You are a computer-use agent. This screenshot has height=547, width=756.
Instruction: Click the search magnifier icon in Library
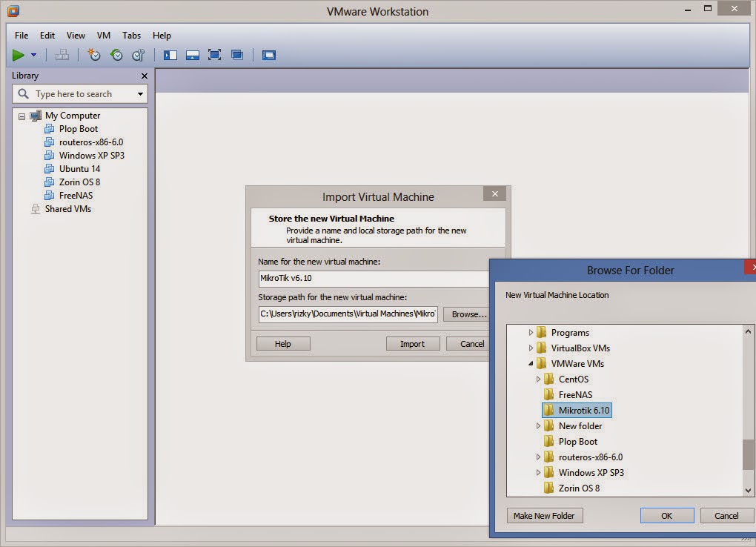pos(23,93)
